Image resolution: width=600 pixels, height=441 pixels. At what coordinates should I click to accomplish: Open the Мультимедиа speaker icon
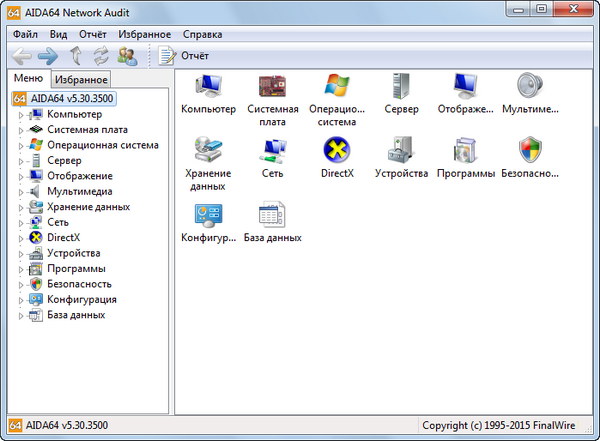pyautogui.click(x=530, y=87)
